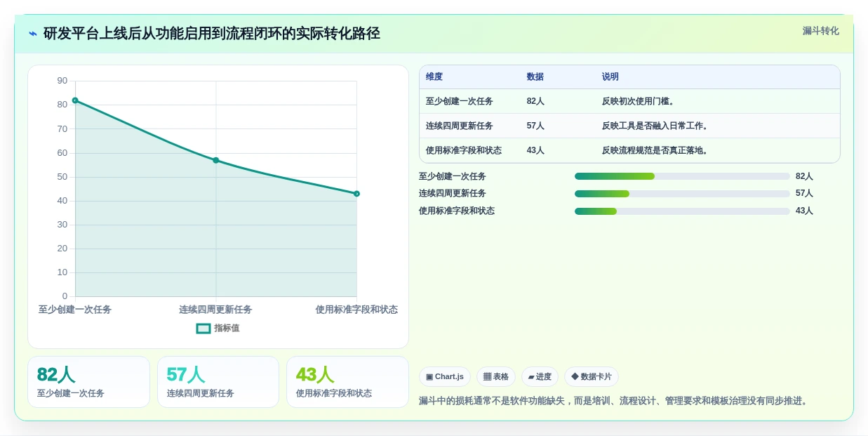Click the description 反映初次使用门槛。
This screenshot has height=436, width=868.
coord(640,101)
